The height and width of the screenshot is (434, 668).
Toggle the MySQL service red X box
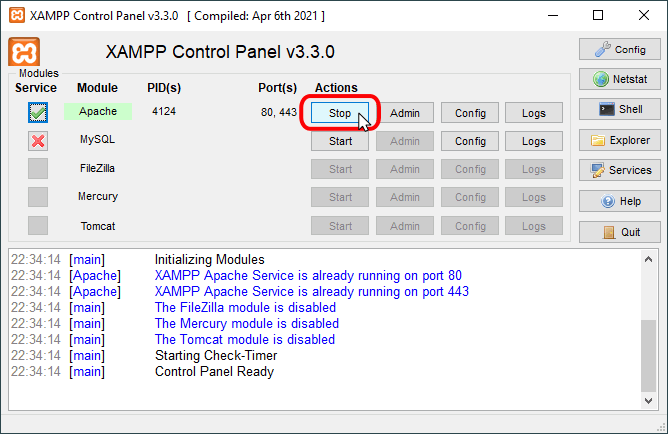click(x=38, y=141)
